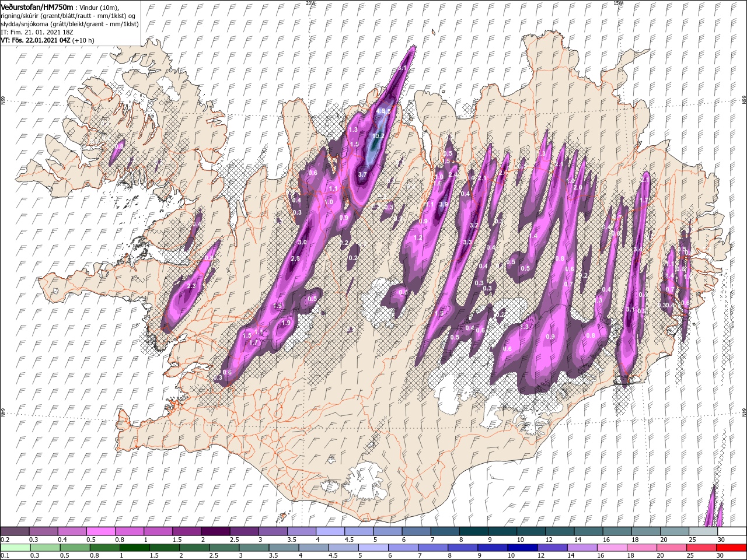
Task: Click the 10.2 precipitation value on map
Action: 378,135
